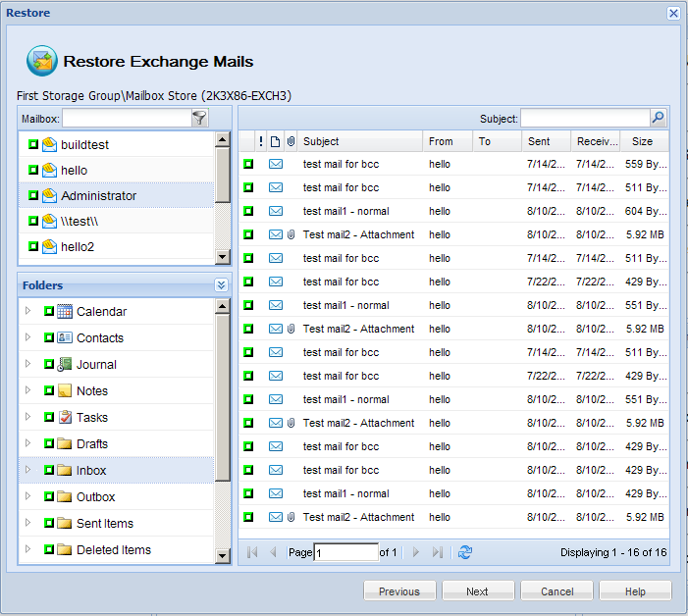Toggle checkbox of 604 By... mail row
The image size is (688, 616).
[248, 211]
